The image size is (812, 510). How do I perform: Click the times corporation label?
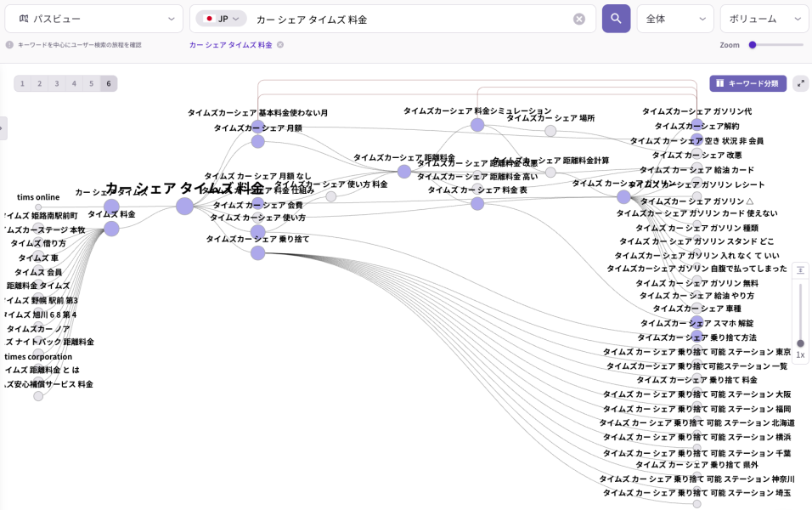tap(38, 357)
